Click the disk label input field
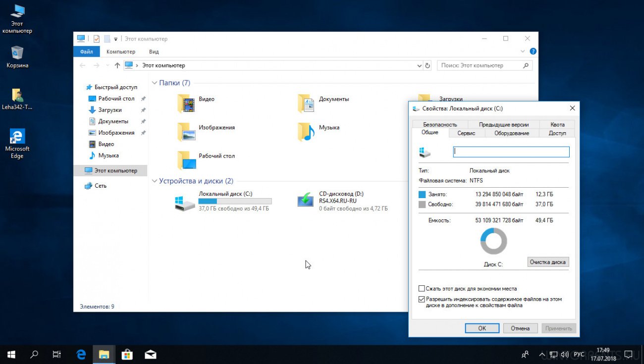644x364 pixels. 511,152
